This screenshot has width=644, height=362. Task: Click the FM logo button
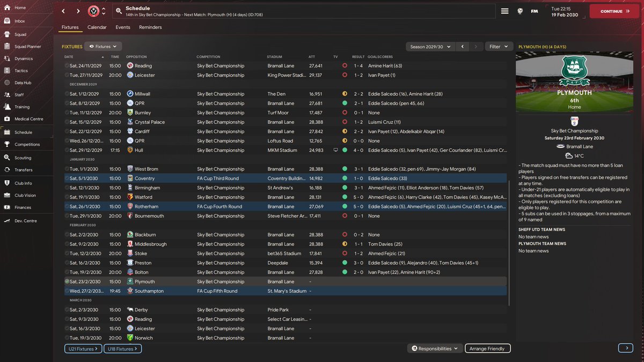tap(535, 11)
